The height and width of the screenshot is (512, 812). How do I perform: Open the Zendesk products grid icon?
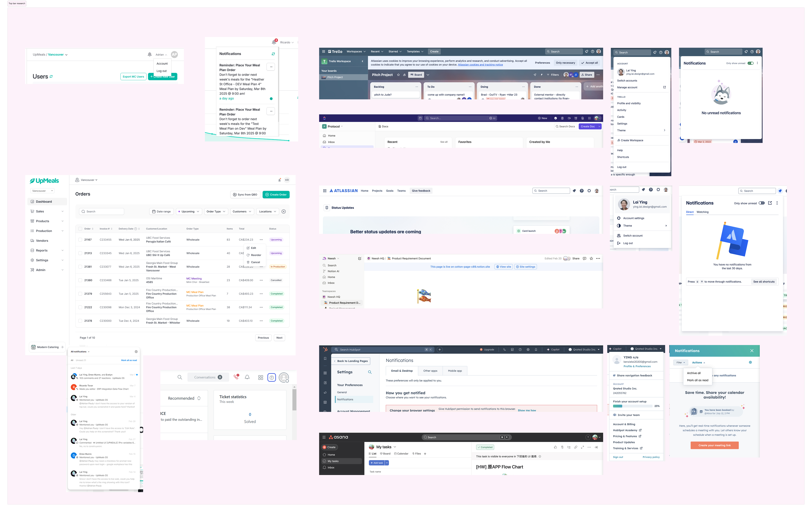click(x=261, y=377)
